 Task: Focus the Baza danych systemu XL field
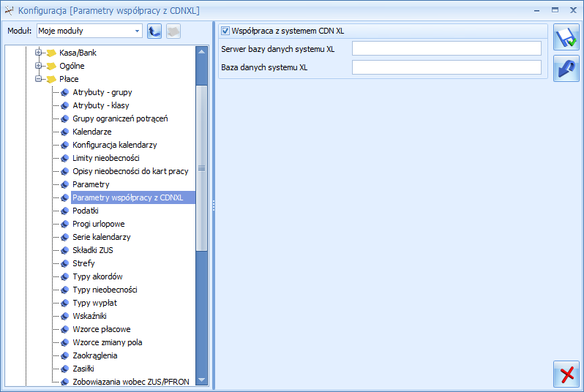point(446,67)
